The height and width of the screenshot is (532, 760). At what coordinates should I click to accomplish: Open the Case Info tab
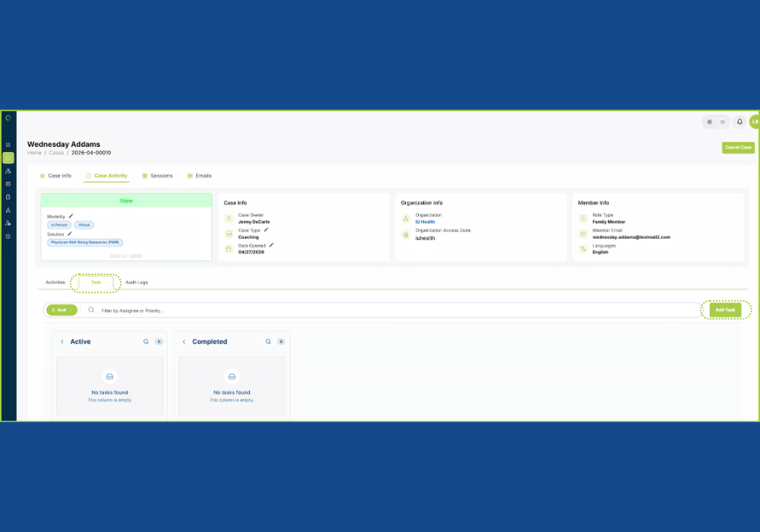pyautogui.click(x=55, y=176)
